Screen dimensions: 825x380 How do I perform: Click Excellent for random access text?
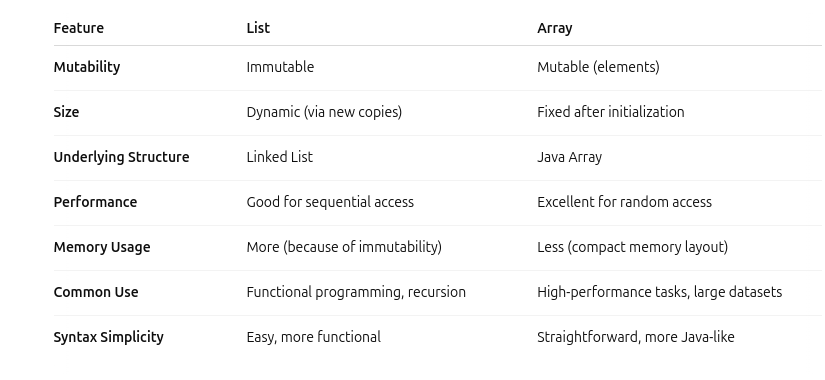625,202
